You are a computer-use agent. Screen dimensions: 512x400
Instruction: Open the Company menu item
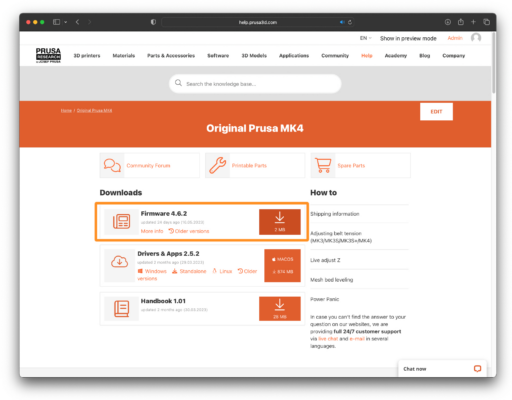pos(454,56)
